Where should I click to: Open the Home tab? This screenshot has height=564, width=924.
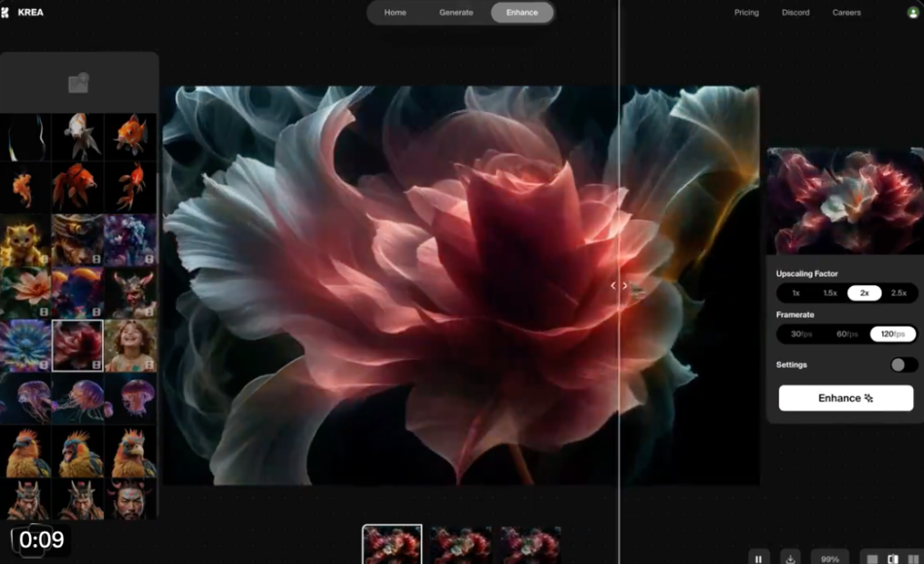click(395, 13)
